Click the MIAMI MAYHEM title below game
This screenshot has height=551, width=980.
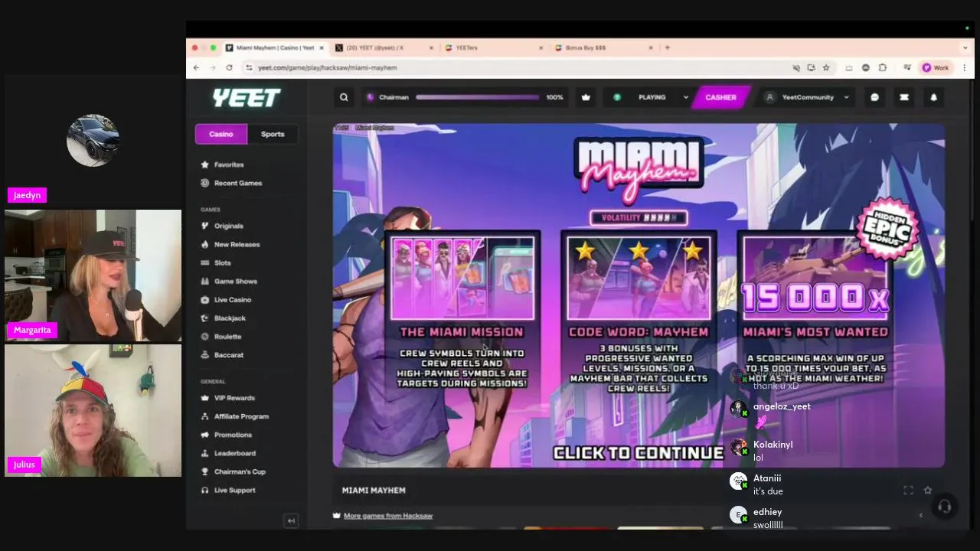374,491
